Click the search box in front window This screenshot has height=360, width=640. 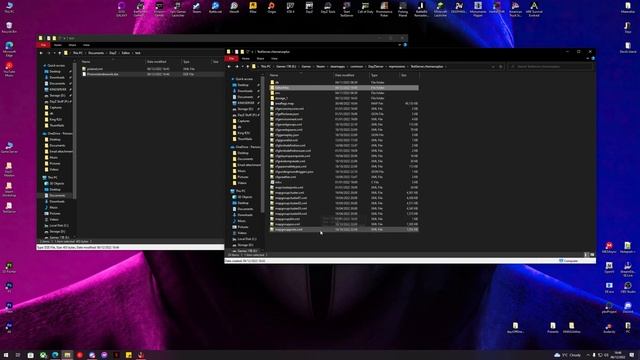(550, 67)
